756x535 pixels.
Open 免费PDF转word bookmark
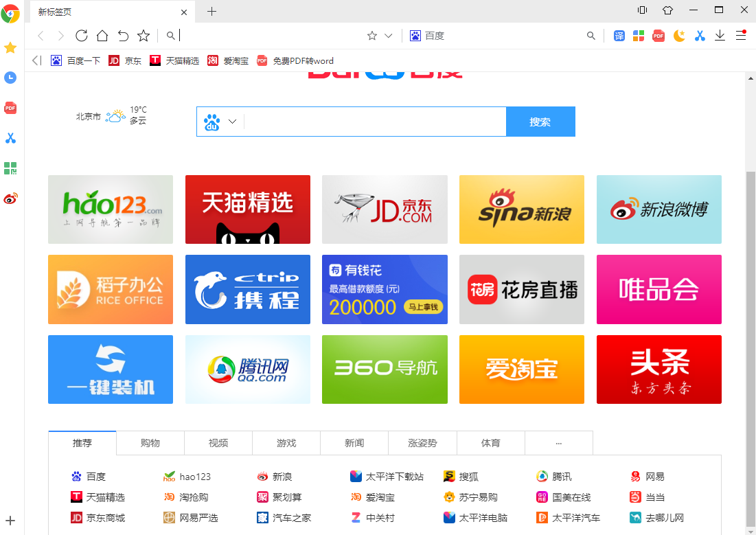click(x=295, y=61)
